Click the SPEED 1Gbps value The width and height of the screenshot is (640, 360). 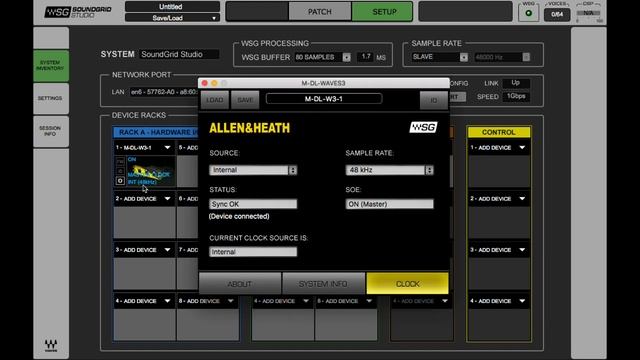point(516,96)
